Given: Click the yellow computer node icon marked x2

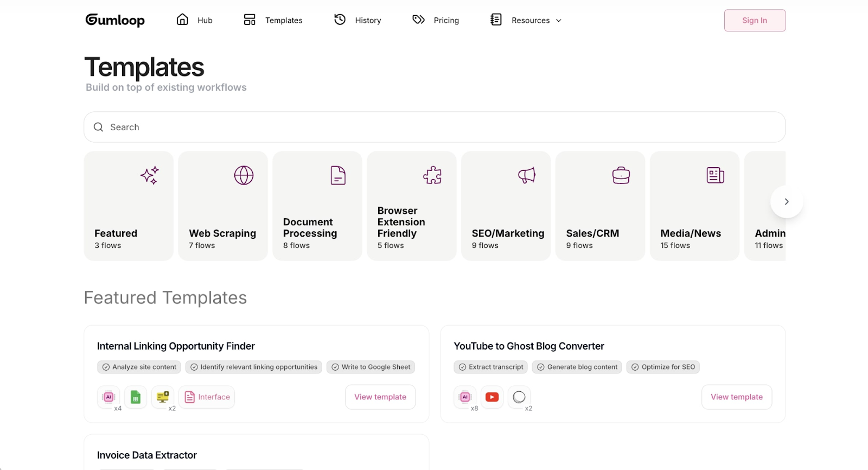Looking at the screenshot, I should (x=163, y=397).
